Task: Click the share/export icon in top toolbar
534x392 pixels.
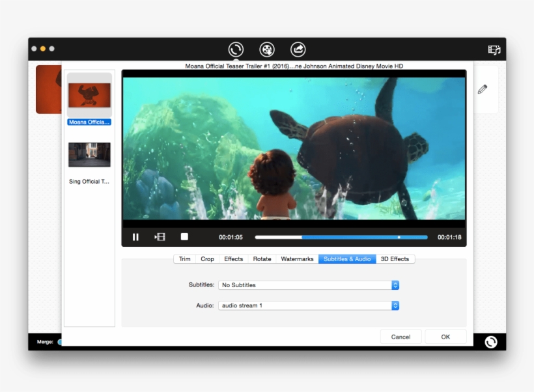Action: tap(298, 49)
